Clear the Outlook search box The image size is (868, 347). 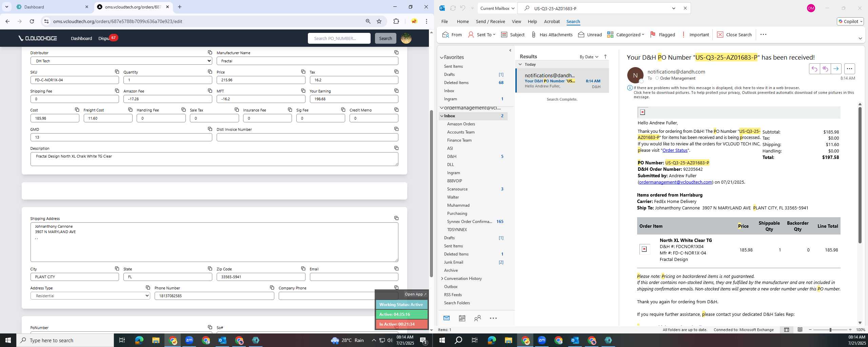point(685,8)
